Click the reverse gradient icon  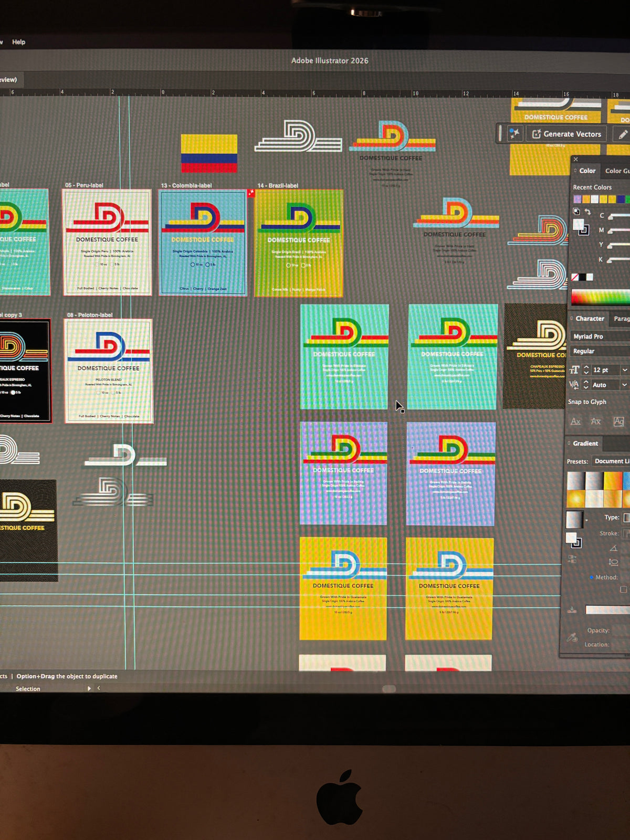click(572, 560)
